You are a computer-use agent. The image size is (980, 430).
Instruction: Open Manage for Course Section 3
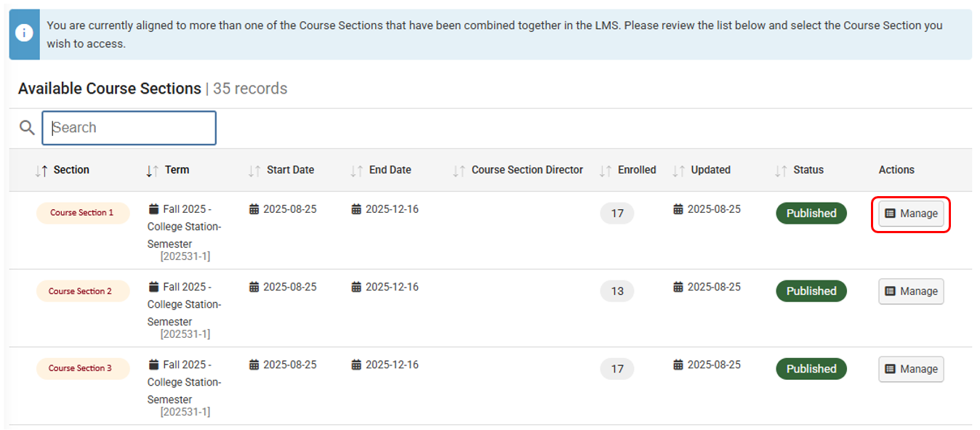click(911, 369)
